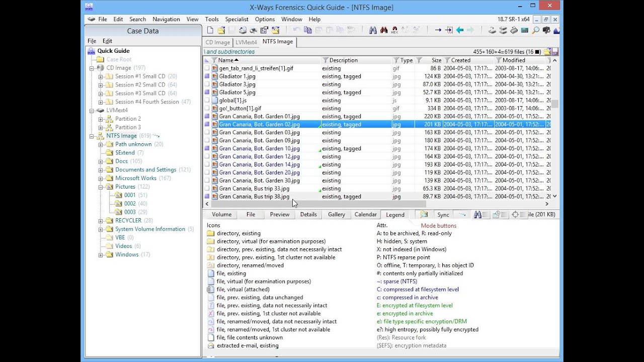This screenshot has width=644, height=362.
Task: Select the 0002 folder under Pictures
Action: (x=130, y=204)
